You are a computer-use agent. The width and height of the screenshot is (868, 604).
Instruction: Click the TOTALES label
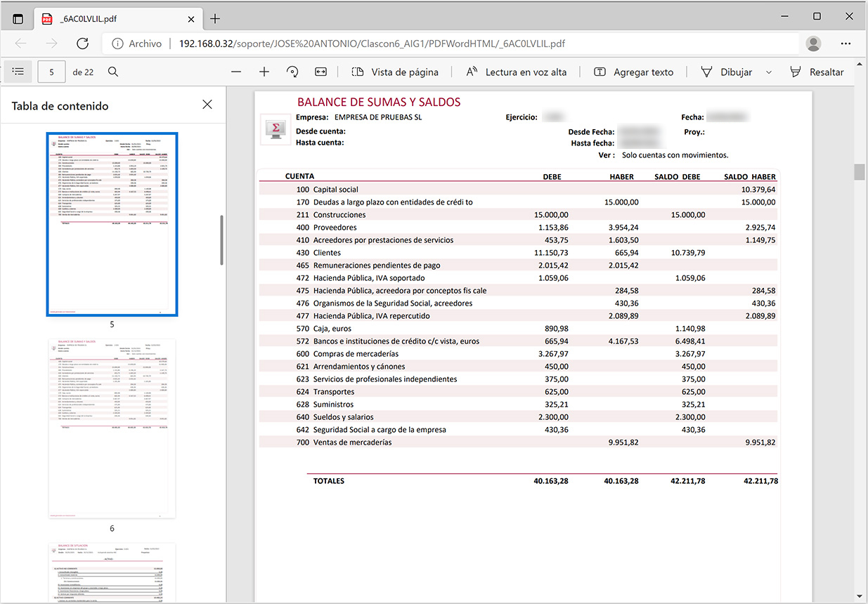click(x=329, y=481)
